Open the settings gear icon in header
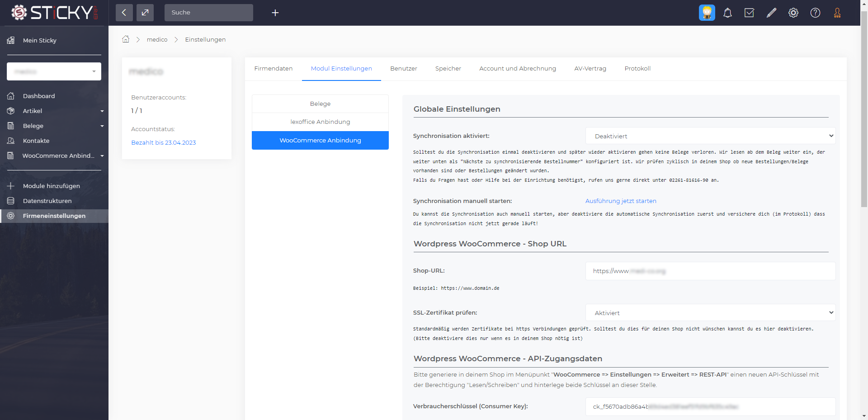 point(793,13)
